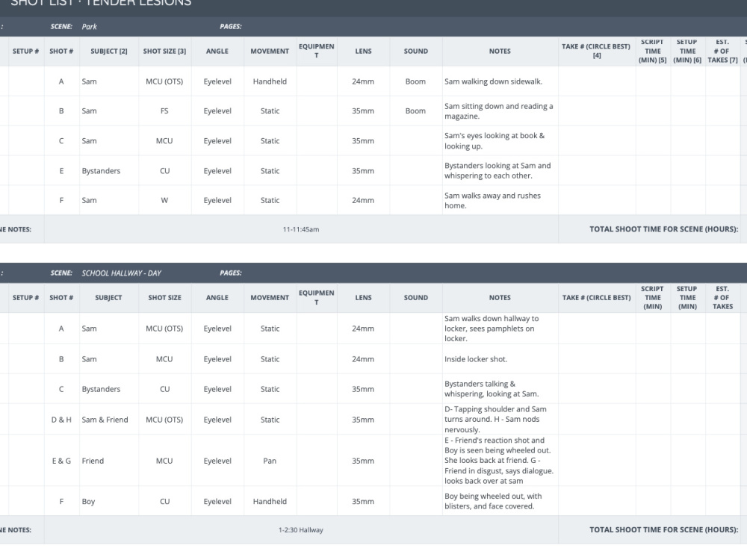Click the note beginning 'E - Friend's reaction shot'
The height and width of the screenshot is (560, 747).
click(x=499, y=461)
